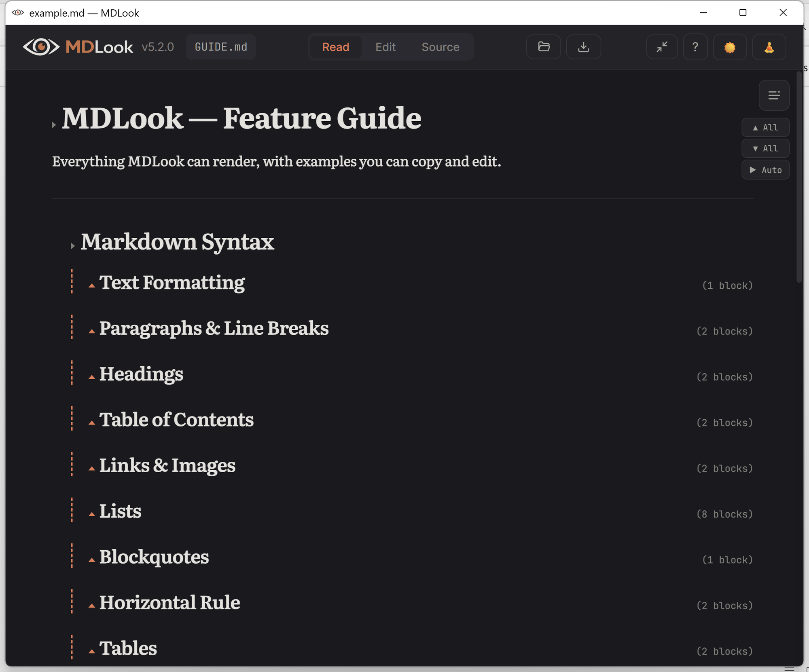Click the (2 blocks) count beside Tables
Screen dimensions: 809x672
(724, 651)
